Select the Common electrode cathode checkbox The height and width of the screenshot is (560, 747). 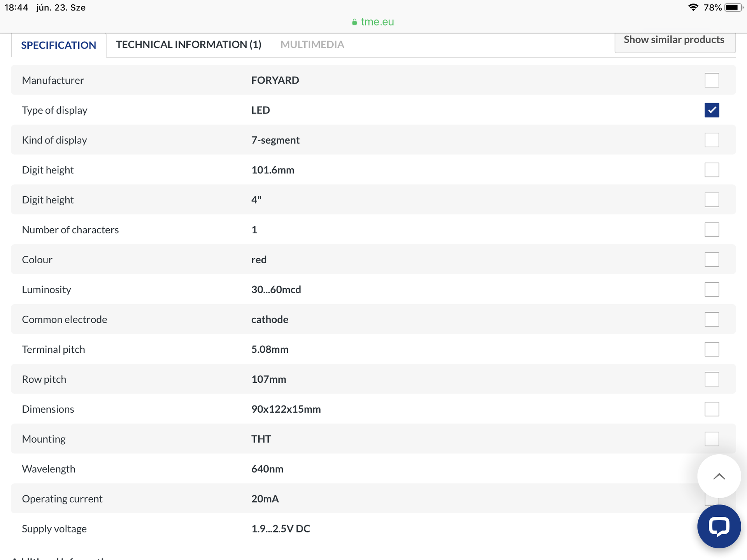[x=712, y=319]
